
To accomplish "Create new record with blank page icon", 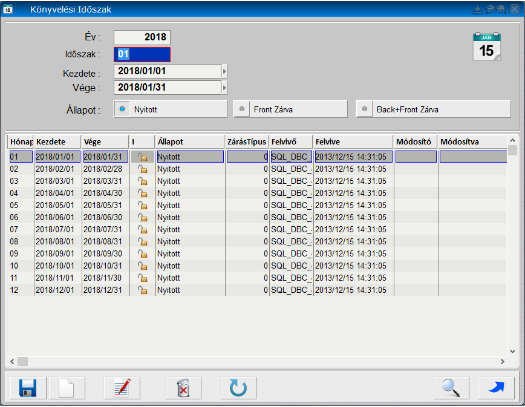I will coord(67,388).
